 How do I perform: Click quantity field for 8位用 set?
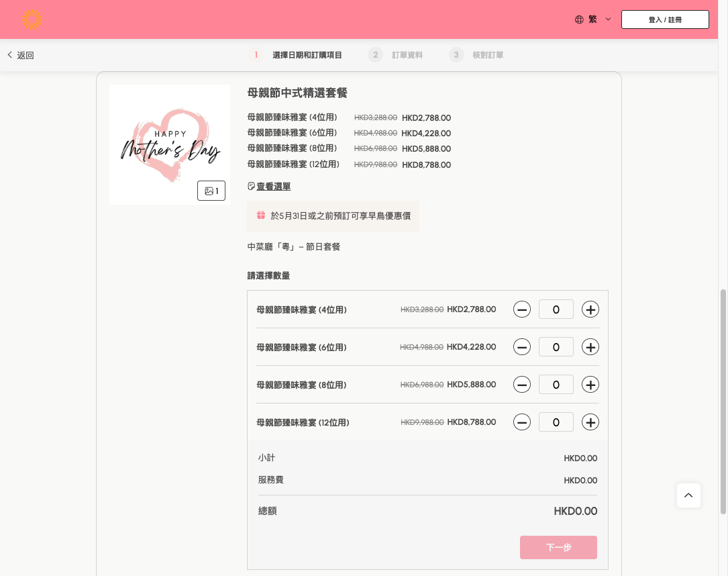coord(556,385)
